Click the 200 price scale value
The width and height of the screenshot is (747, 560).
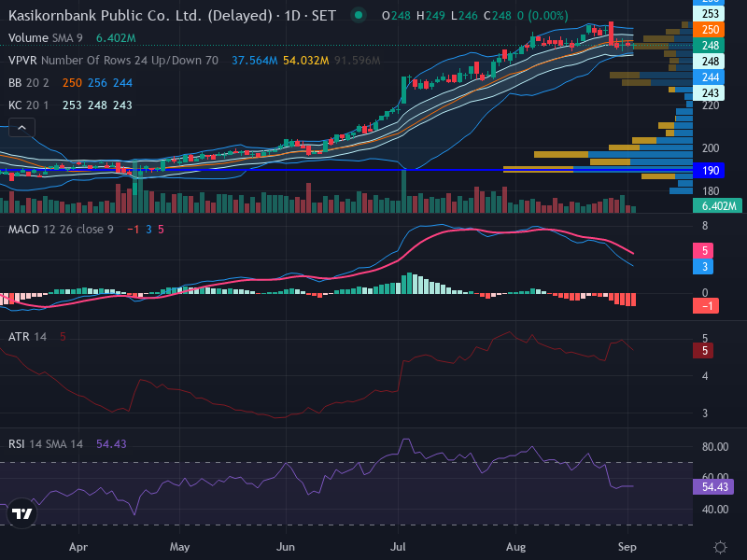pyautogui.click(x=711, y=148)
